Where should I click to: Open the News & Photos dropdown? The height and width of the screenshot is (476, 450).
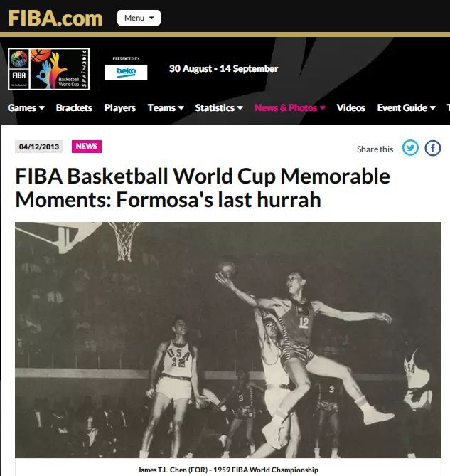(290, 107)
